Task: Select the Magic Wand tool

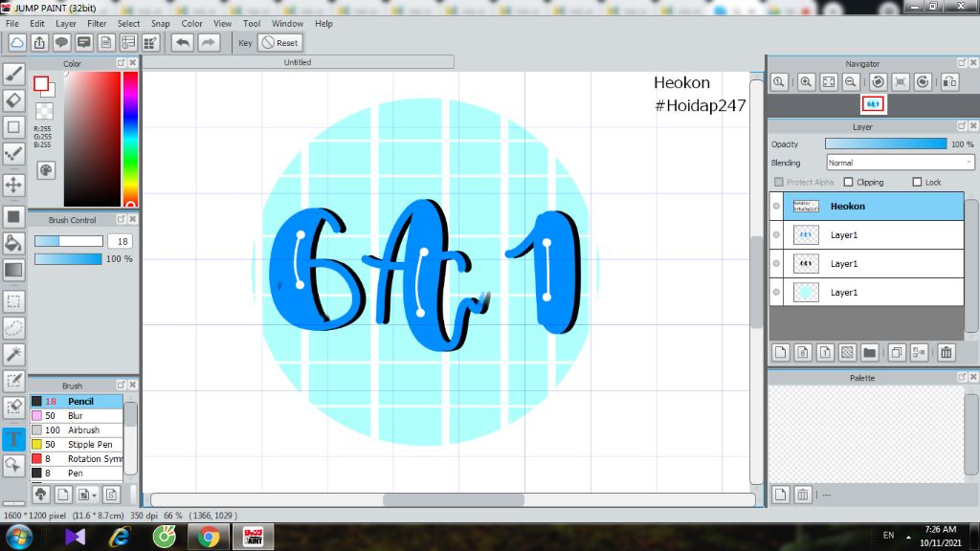Action: click(13, 354)
